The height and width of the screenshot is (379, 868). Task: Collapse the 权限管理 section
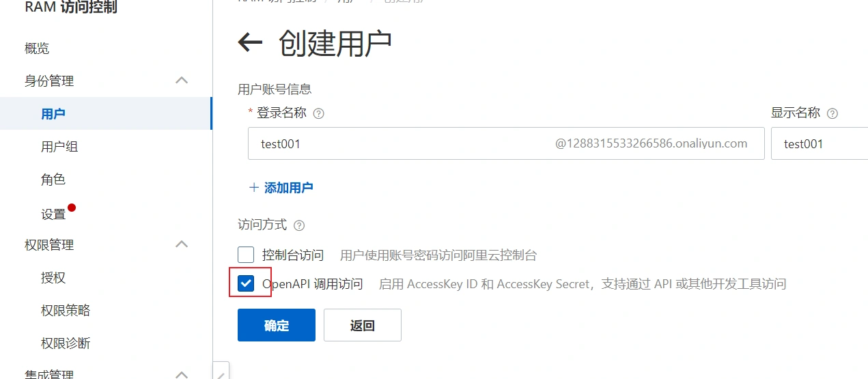tap(182, 244)
